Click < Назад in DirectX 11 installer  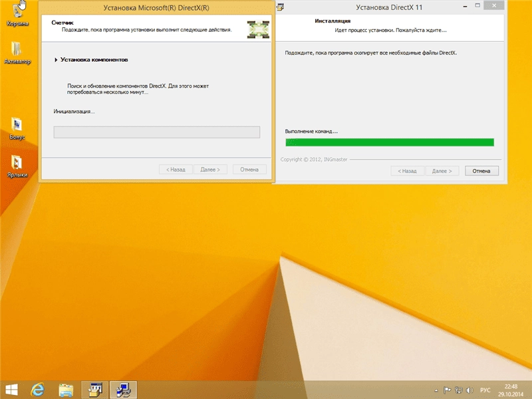tap(407, 171)
